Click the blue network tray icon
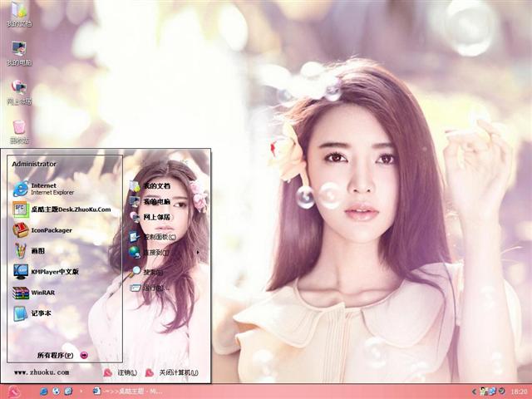532x399 pixels. click(492, 392)
